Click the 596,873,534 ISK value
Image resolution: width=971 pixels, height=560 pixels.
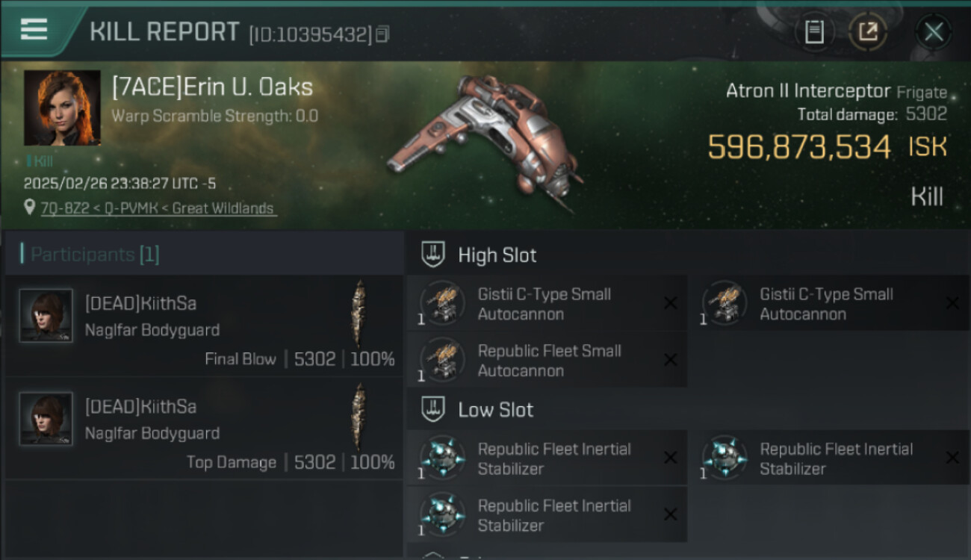click(799, 147)
